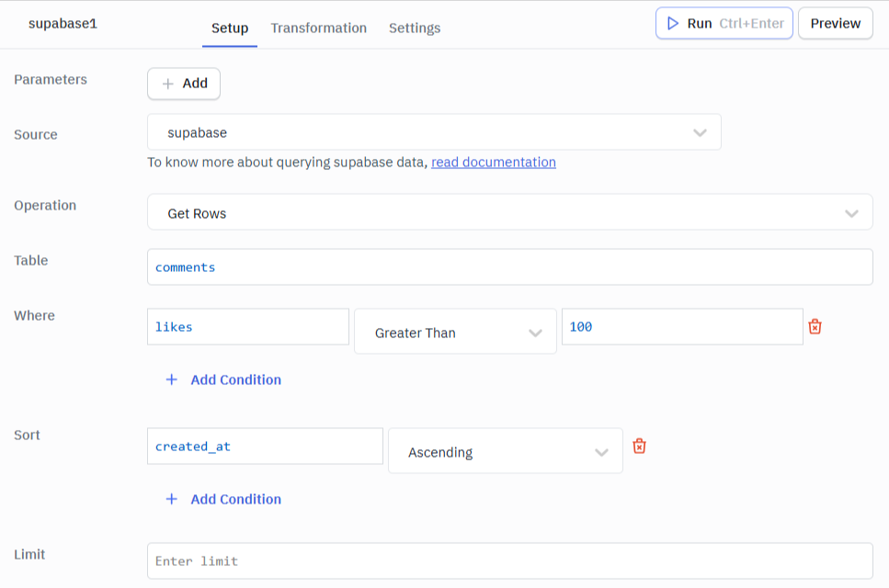889x588 pixels.
Task: Click Add Condition under the Sort section
Action: [x=235, y=499]
